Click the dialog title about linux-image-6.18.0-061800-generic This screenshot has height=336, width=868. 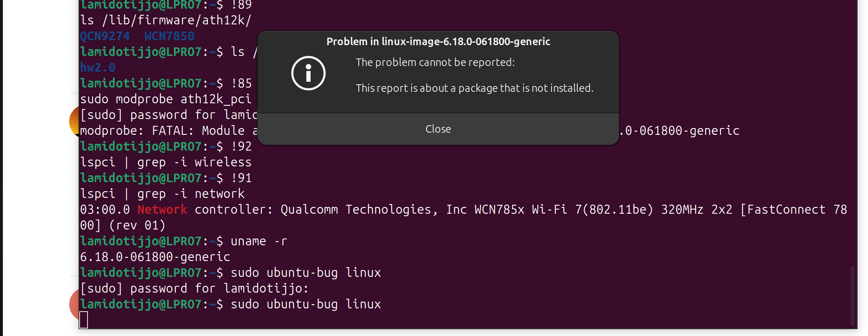[x=438, y=42]
